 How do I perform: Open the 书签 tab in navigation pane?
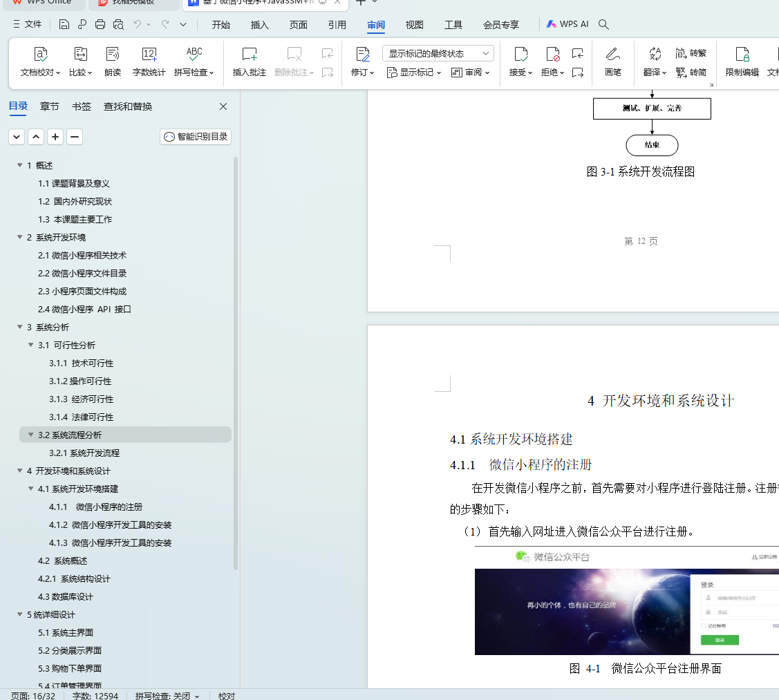(82, 106)
